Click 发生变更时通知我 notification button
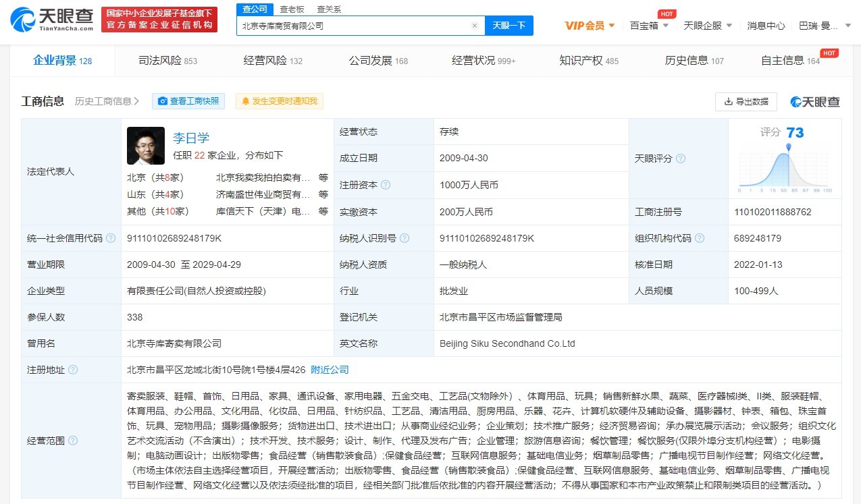The width and height of the screenshot is (861, 504). (x=280, y=101)
